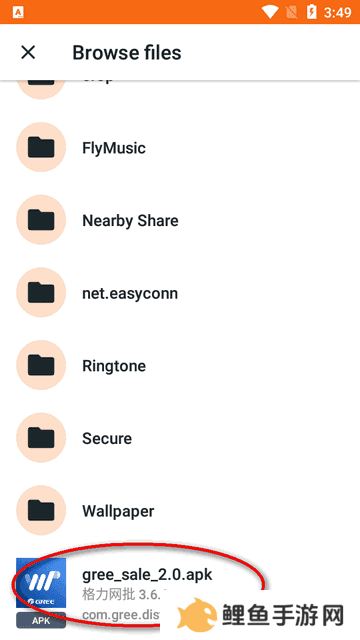The height and width of the screenshot is (640, 360).
Task: Tap the GREE app thumbnail
Action: pyautogui.click(x=41, y=584)
